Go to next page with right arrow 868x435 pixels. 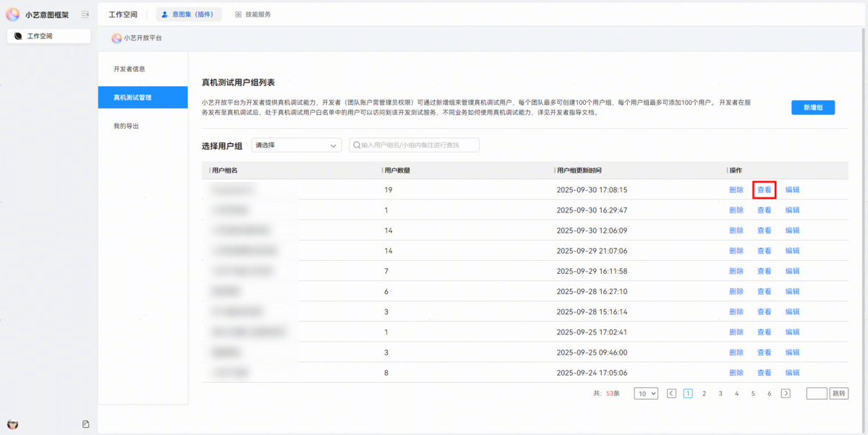786,394
